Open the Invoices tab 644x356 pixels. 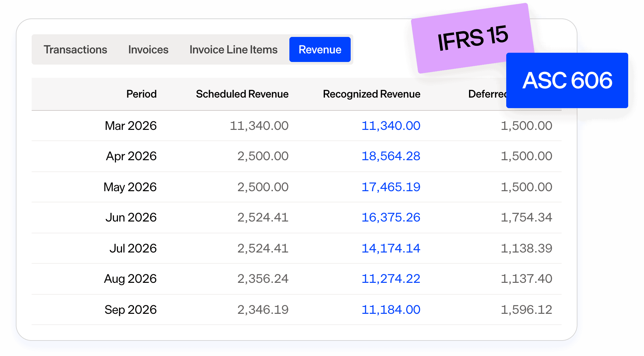pos(148,49)
